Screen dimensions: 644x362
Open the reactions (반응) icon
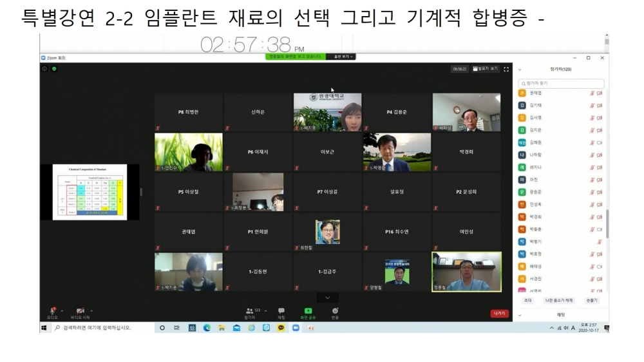tap(335, 312)
